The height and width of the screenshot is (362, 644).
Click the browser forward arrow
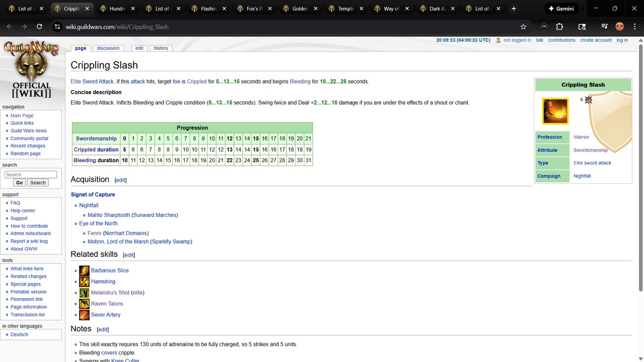(24, 27)
